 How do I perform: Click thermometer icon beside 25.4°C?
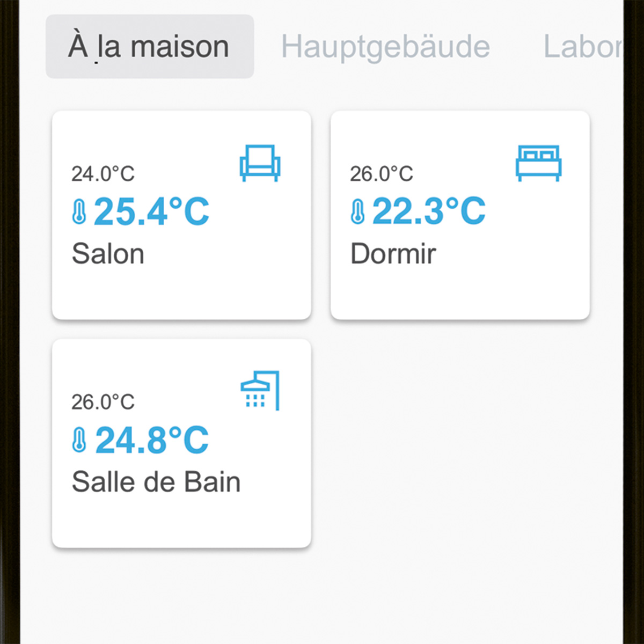point(79,211)
